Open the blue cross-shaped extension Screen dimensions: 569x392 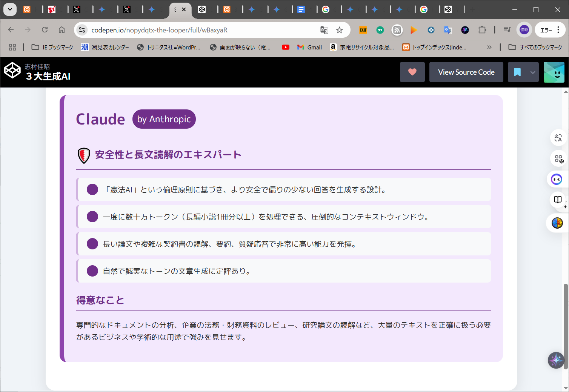(x=431, y=30)
